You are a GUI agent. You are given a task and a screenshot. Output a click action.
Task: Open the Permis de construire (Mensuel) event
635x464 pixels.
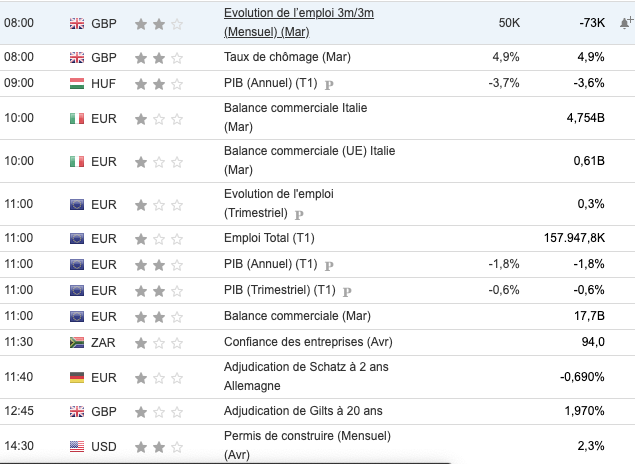[x=306, y=445]
